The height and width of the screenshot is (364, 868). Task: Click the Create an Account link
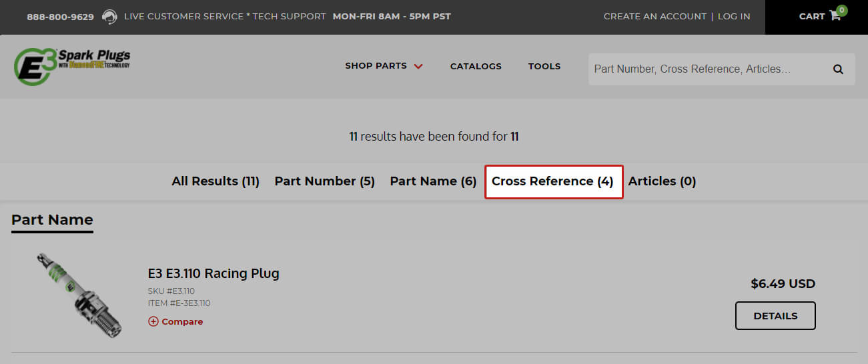tap(655, 17)
